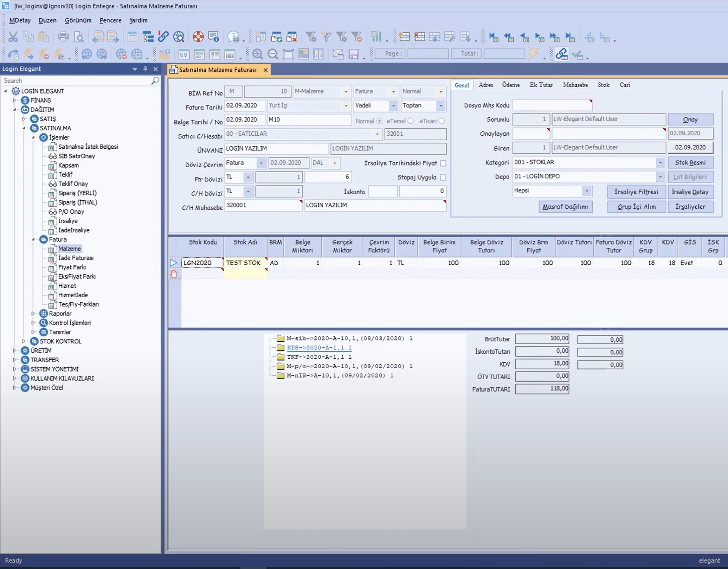Open the Görünüm menu
Image resolution: width=728 pixels, height=569 pixels.
click(x=78, y=20)
